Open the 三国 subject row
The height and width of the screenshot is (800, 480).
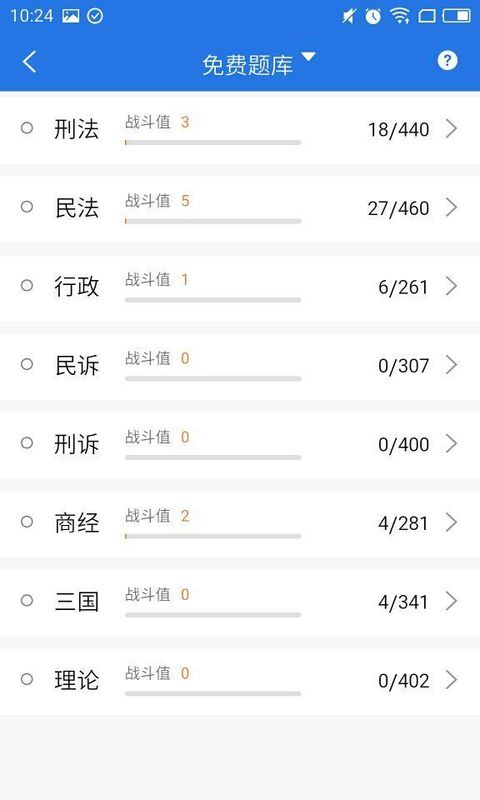[x=240, y=601]
